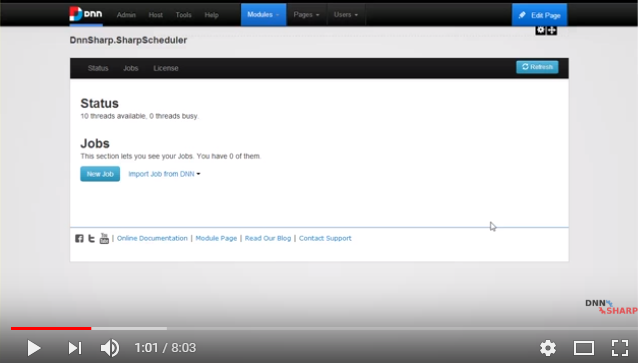Open the Help menu
This screenshot has height=363, width=638.
click(212, 15)
